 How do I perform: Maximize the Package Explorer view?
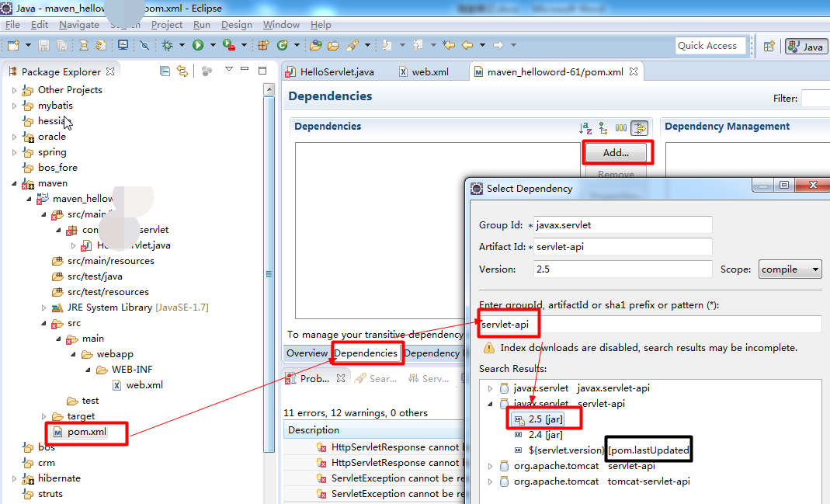262,70
